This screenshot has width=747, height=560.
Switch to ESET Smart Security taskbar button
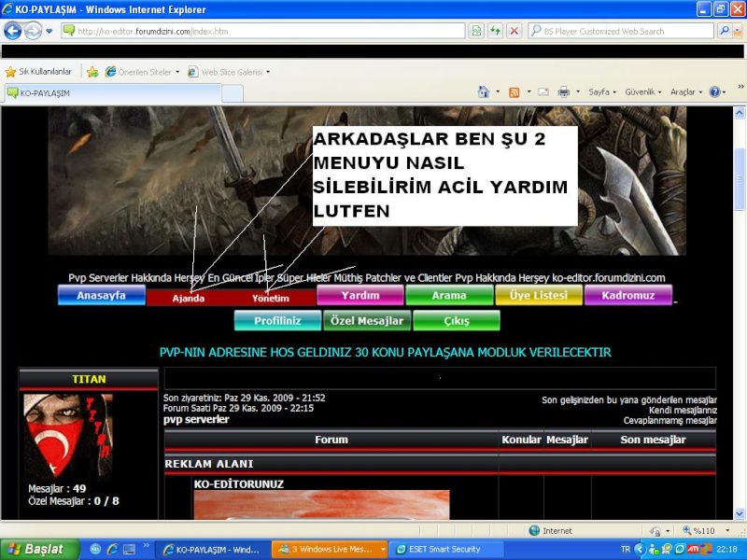pyautogui.click(x=446, y=550)
